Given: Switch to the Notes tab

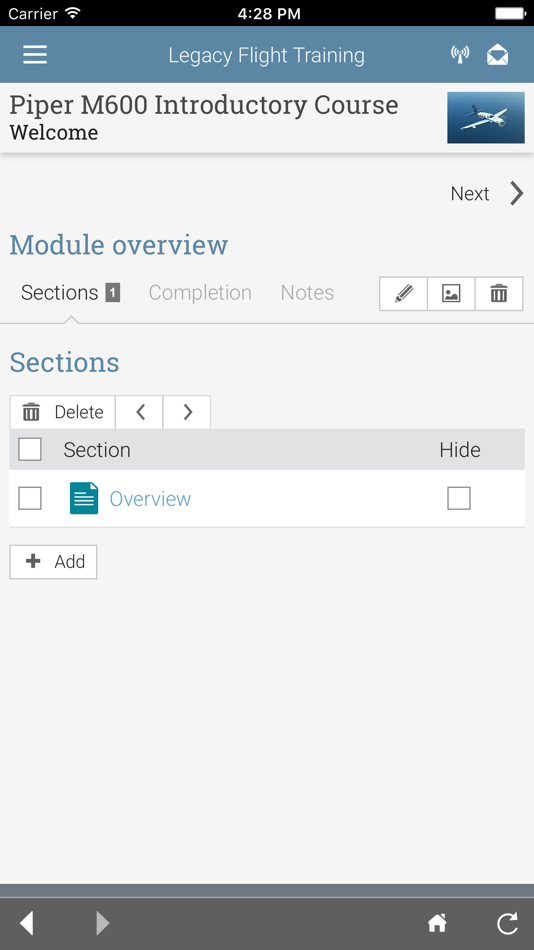Looking at the screenshot, I should (x=307, y=293).
